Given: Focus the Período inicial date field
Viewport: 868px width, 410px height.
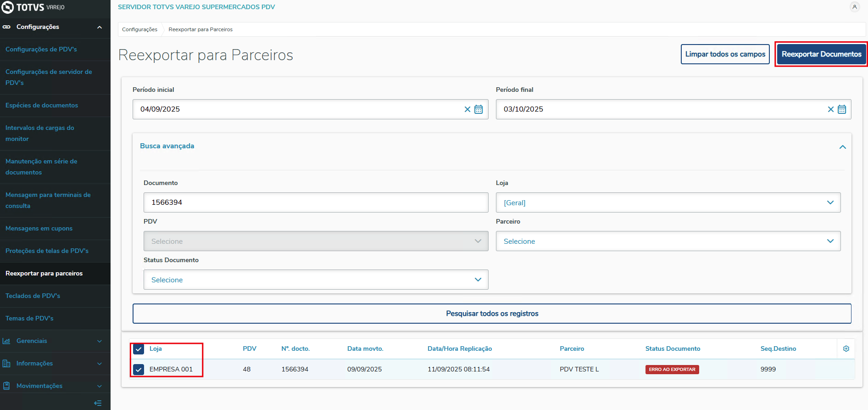Looking at the screenshot, I should click(x=310, y=109).
